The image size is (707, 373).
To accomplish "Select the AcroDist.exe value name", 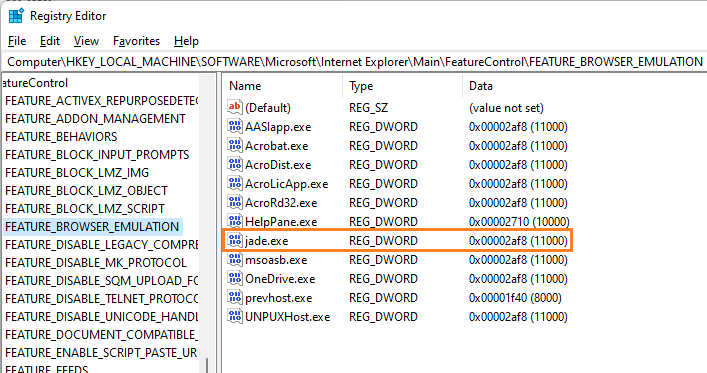I will coord(278,165).
